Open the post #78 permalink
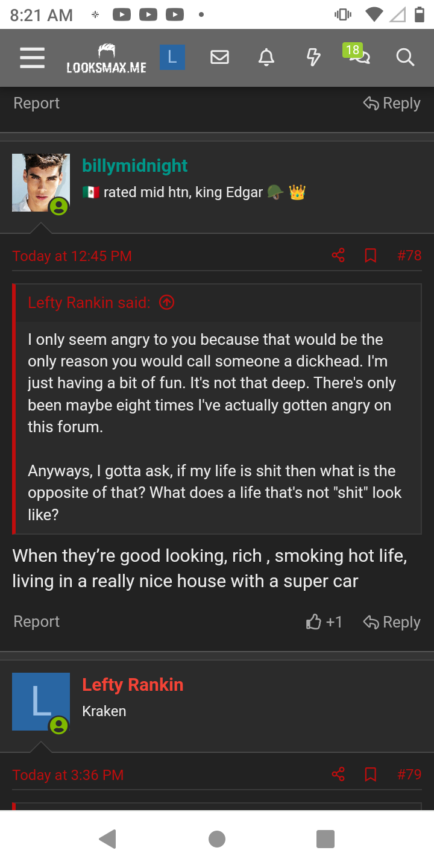This screenshot has width=434, height=868. pyautogui.click(x=409, y=256)
